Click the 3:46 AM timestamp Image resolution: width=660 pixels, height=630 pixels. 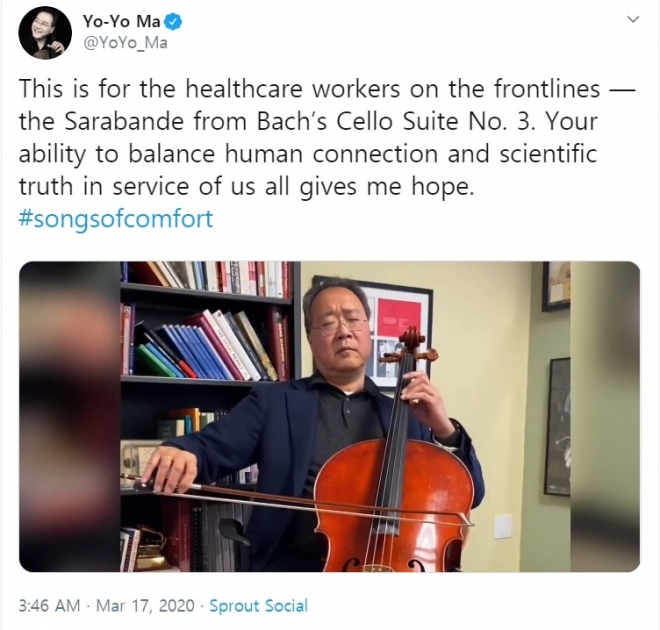point(49,606)
